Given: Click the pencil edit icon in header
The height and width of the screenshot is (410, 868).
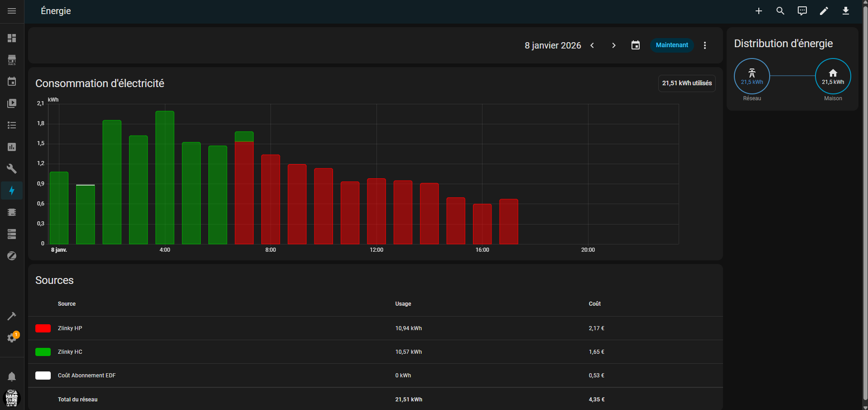Looking at the screenshot, I should tap(824, 11).
